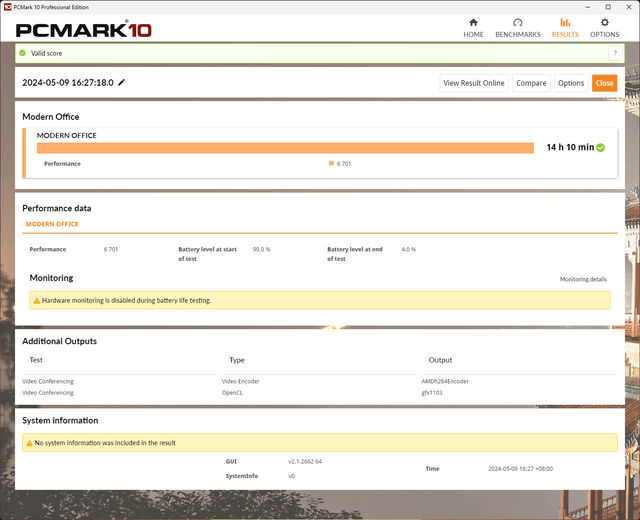Click the HOME label in navigation

[473, 34]
